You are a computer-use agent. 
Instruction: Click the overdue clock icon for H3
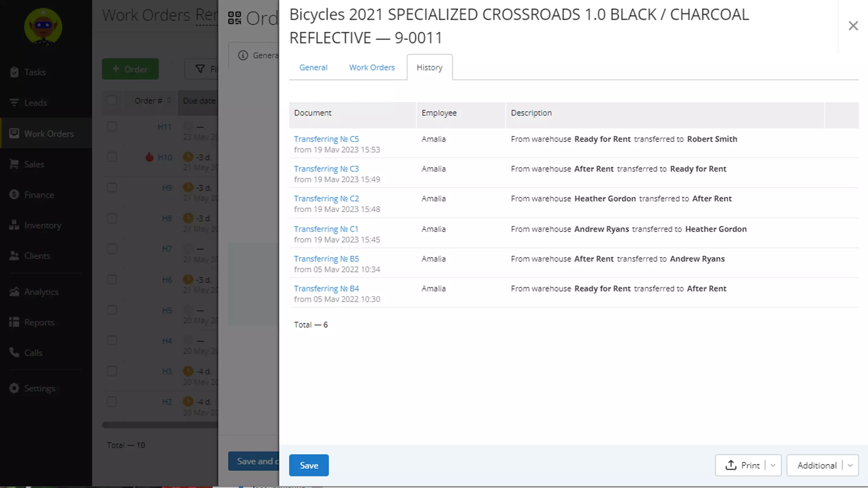pyautogui.click(x=188, y=371)
